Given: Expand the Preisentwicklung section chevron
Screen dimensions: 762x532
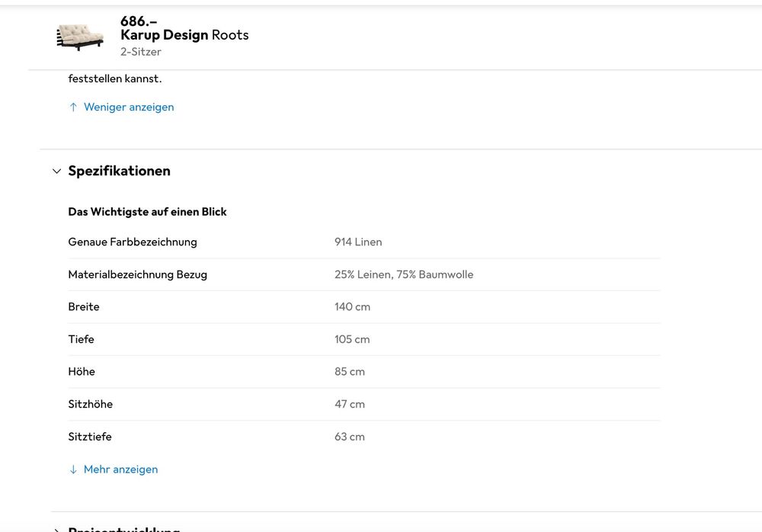Looking at the screenshot, I should coord(57,529).
